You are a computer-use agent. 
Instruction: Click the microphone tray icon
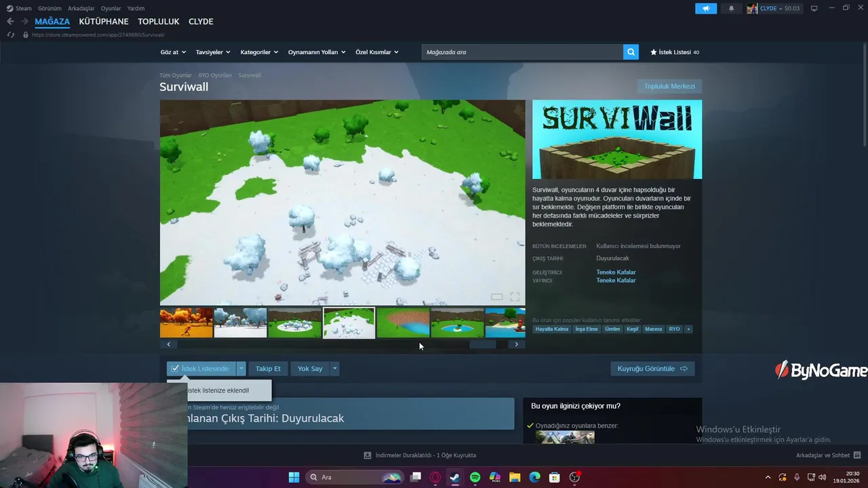point(797,477)
